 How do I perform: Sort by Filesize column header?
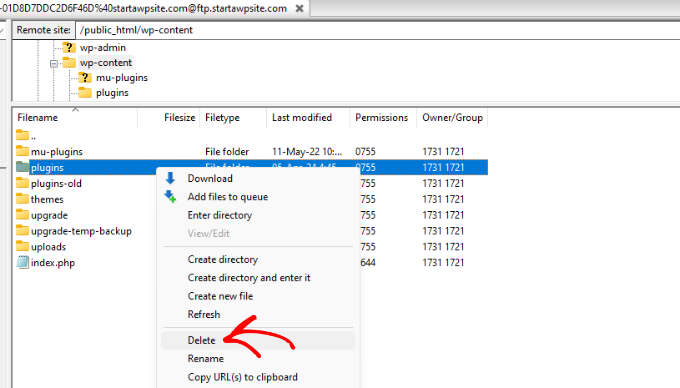180,117
